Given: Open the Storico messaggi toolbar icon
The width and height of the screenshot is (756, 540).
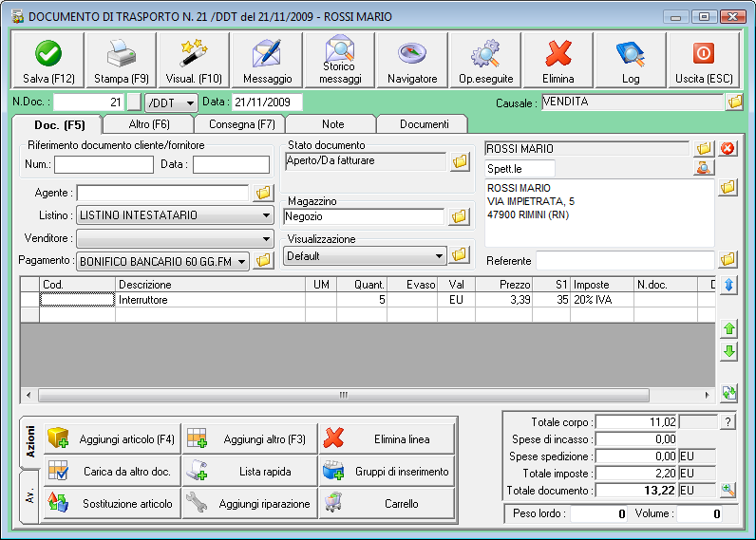Looking at the screenshot, I should pos(340,61).
